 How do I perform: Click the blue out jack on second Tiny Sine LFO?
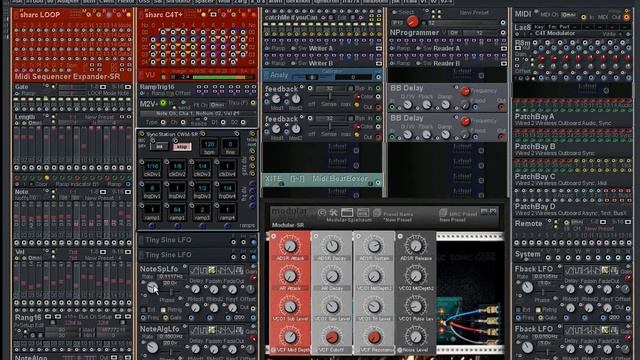[x=253, y=257]
